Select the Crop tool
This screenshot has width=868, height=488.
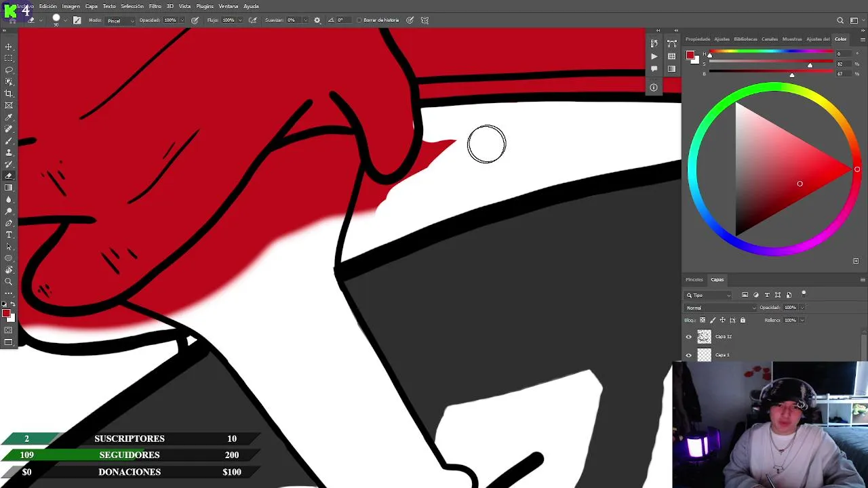[9, 94]
